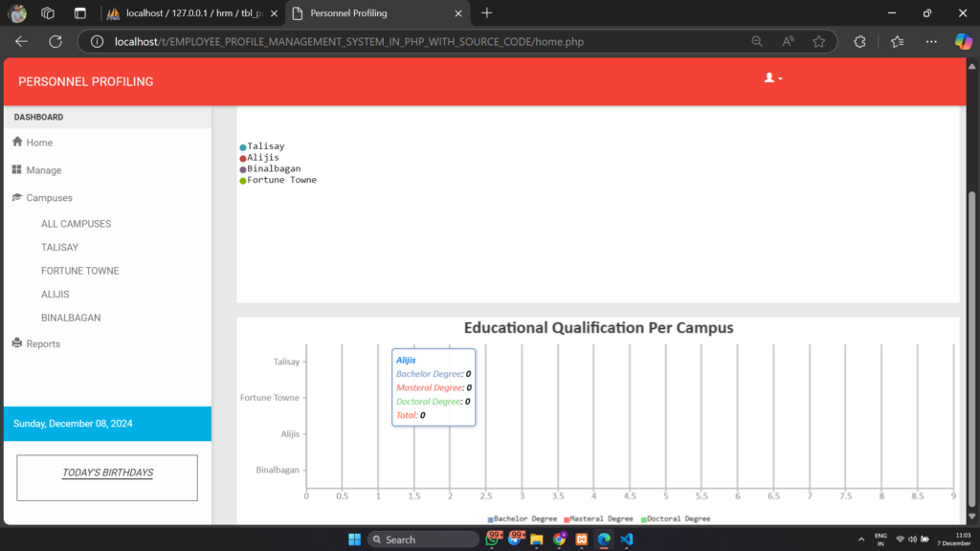
Task: Click the Campuses graduation cap icon
Action: pos(17,197)
